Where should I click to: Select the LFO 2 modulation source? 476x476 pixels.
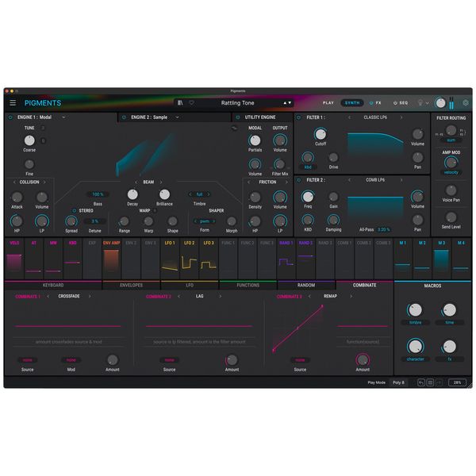tap(189, 243)
